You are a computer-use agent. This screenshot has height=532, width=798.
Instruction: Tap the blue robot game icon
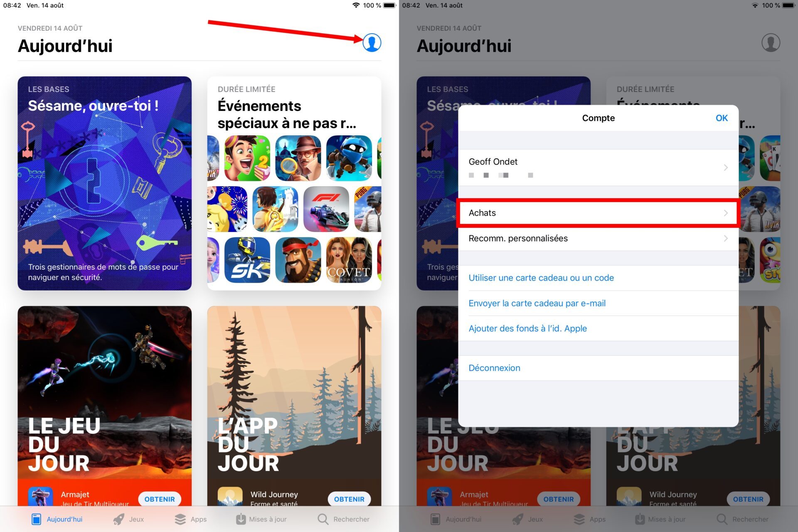(349, 158)
